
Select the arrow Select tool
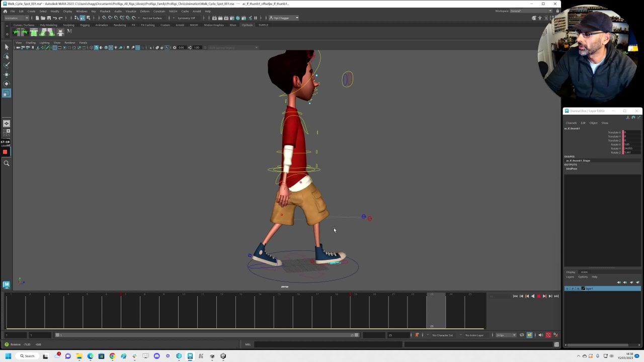point(7,47)
